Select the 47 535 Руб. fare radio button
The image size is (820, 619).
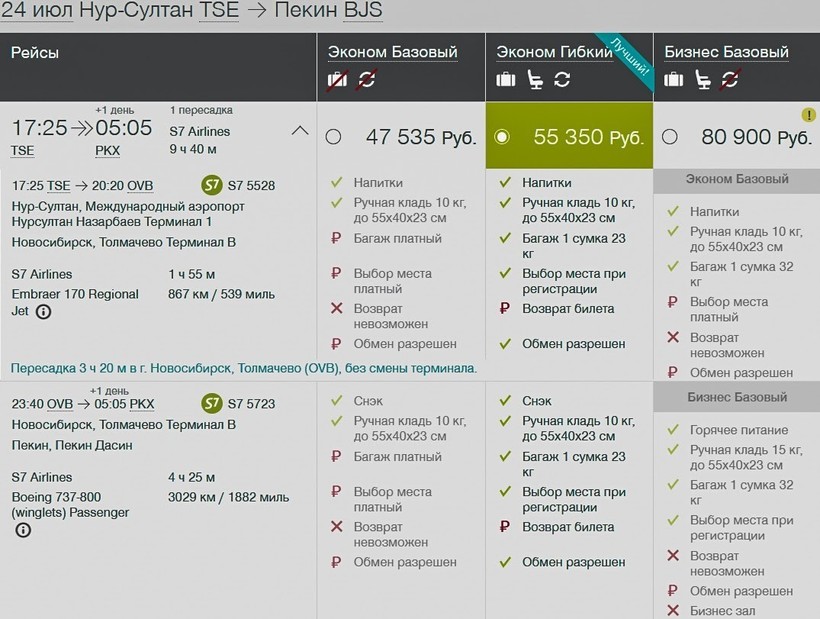pos(333,137)
